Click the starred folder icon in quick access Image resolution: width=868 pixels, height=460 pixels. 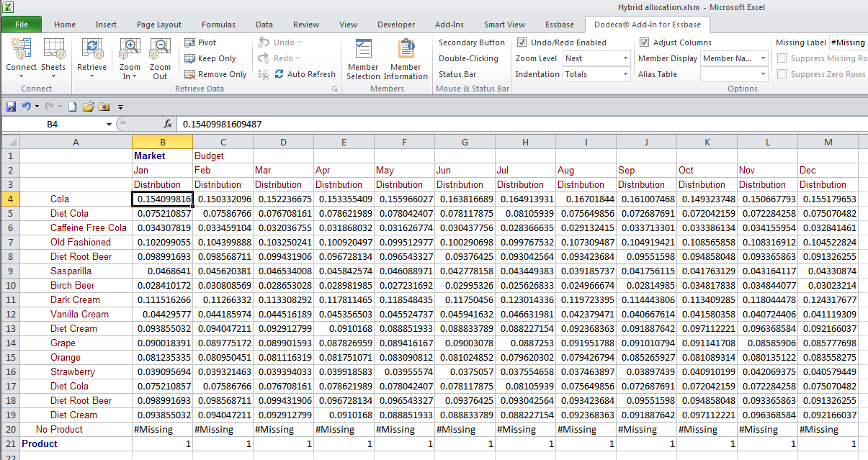(104, 107)
